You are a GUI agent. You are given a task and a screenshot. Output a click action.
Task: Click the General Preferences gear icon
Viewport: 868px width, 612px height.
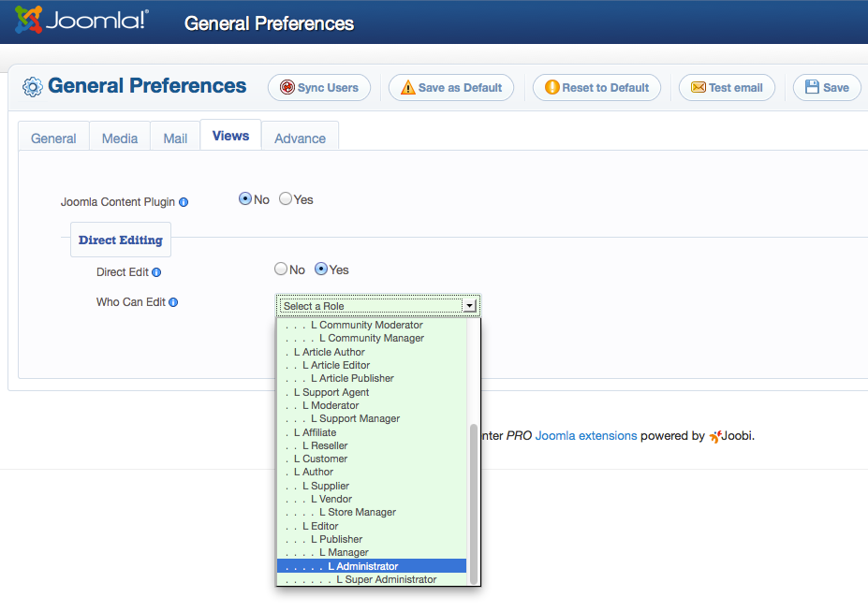(33, 87)
